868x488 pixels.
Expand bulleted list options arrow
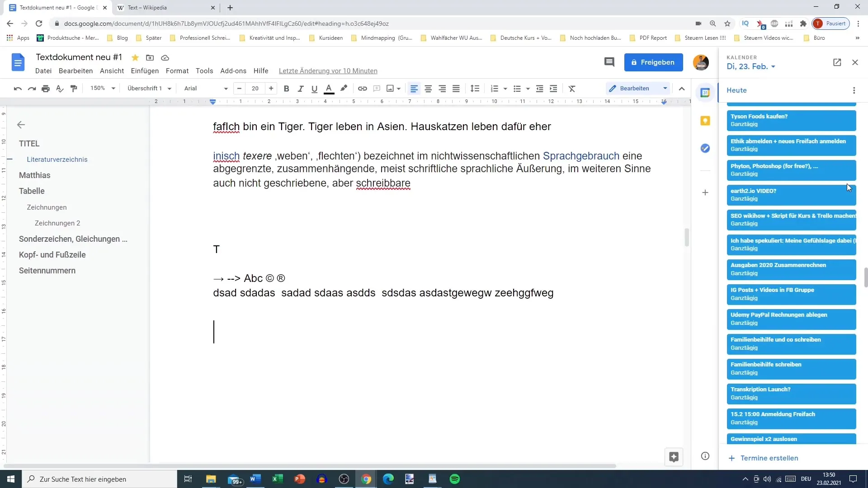pos(528,89)
